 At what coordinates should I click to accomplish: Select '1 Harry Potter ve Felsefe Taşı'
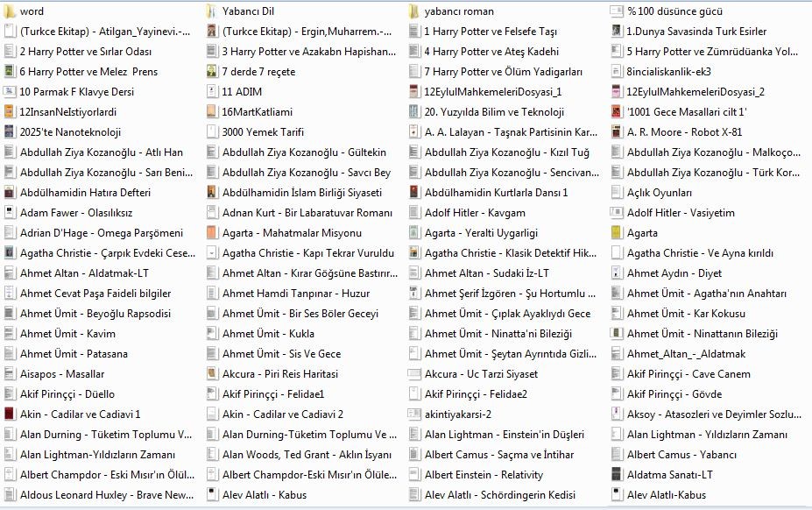491,31
